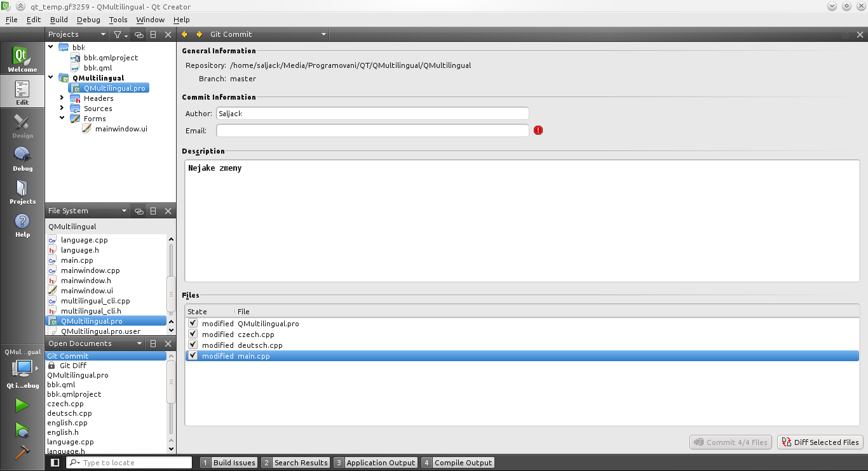868x471 pixels.
Task: Build project with the hammer icon
Action: pyautogui.click(x=22, y=453)
